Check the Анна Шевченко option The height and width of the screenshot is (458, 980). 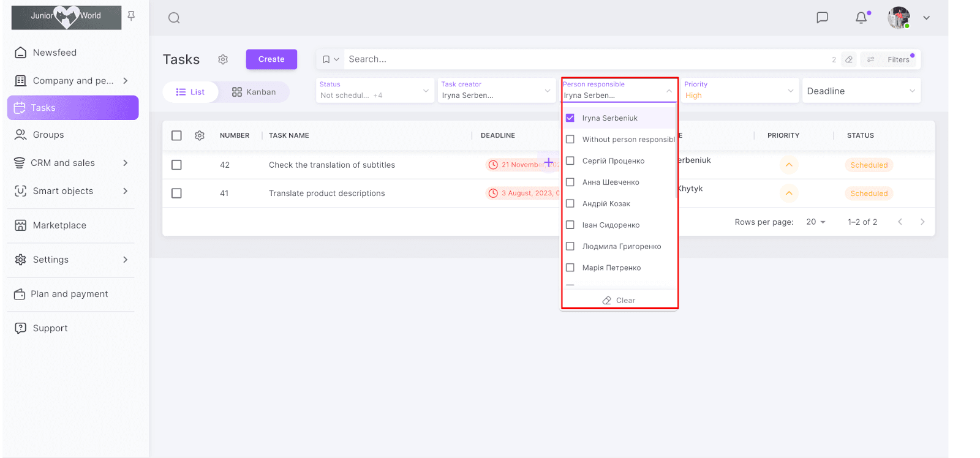[570, 182]
